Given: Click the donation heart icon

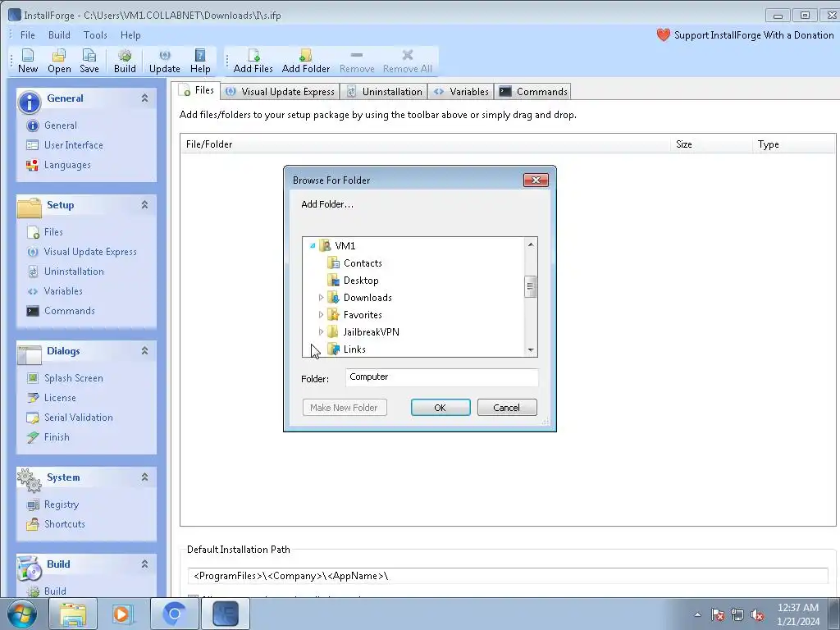Looking at the screenshot, I should point(663,35).
